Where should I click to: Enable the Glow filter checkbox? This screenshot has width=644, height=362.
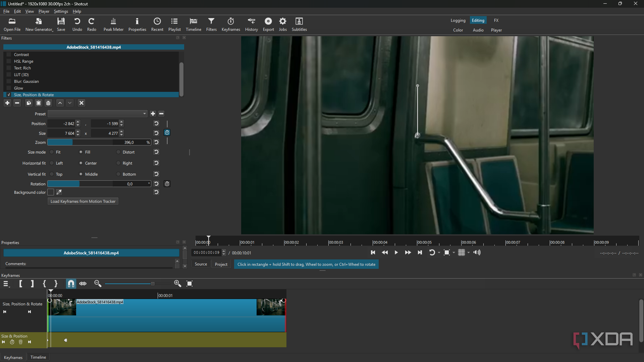[9, 88]
